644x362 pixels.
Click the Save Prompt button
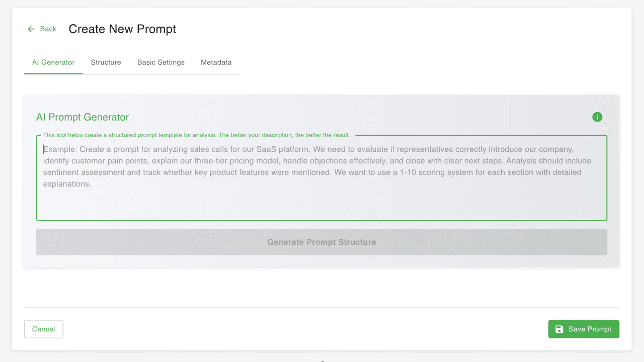click(584, 329)
